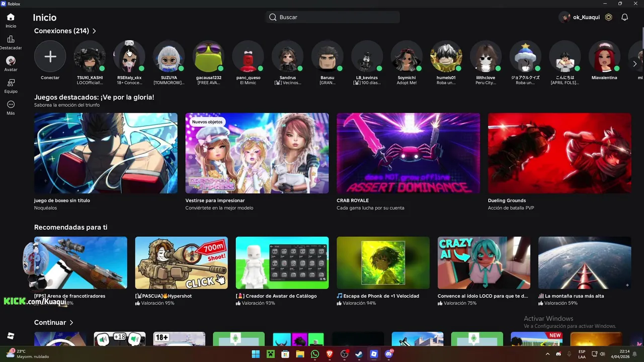Open the Destacadas charts sidebar item
This screenshot has width=644, height=362.
[x=11, y=43]
